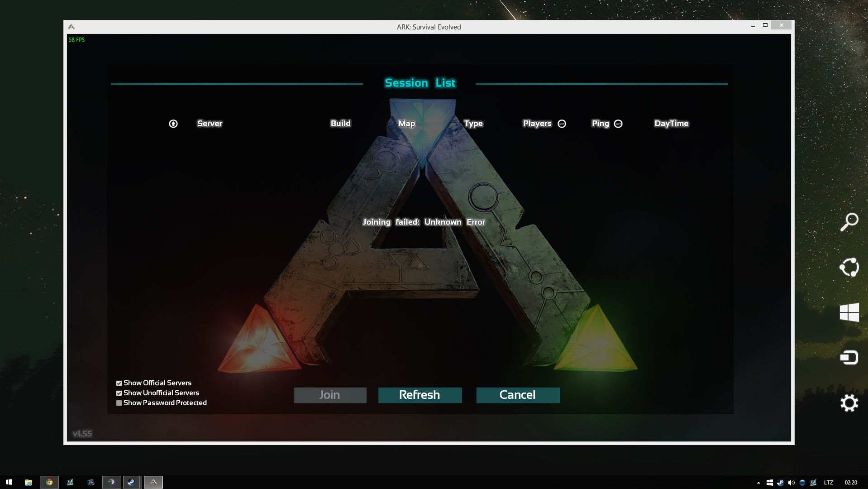Click the 58 FPS counter
868x489 pixels.
point(76,40)
